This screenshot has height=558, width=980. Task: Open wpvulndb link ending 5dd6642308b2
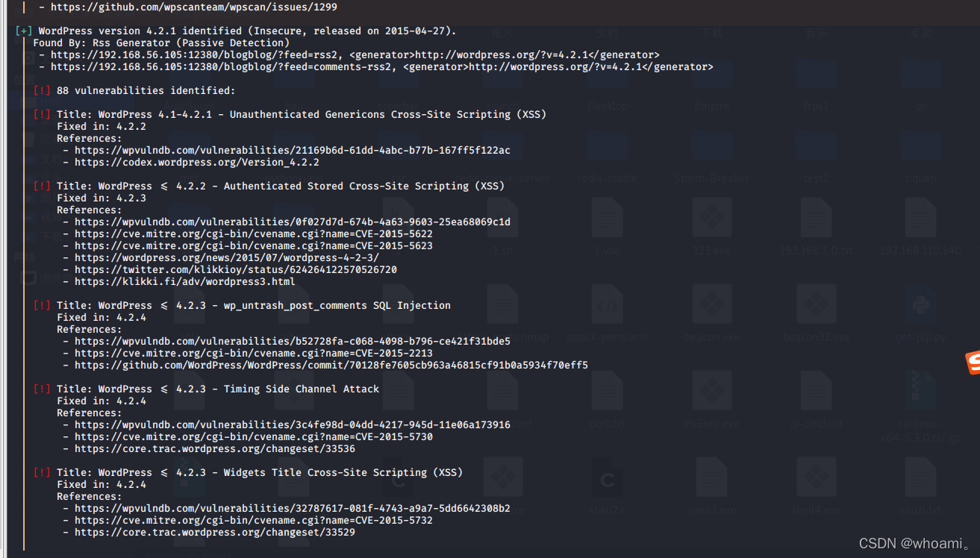click(293, 508)
